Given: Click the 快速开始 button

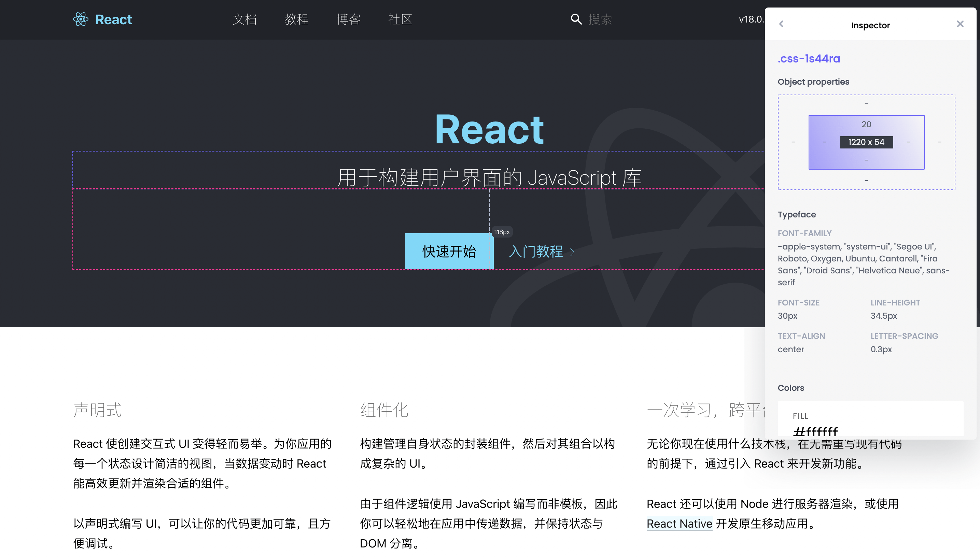Looking at the screenshot, I should [x=449, y=251].
